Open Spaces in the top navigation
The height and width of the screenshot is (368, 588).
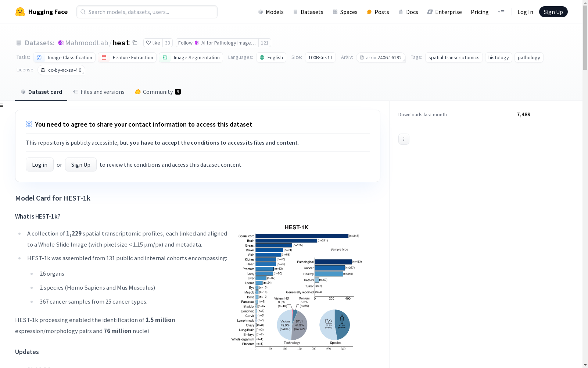click(x=345, y=12)
